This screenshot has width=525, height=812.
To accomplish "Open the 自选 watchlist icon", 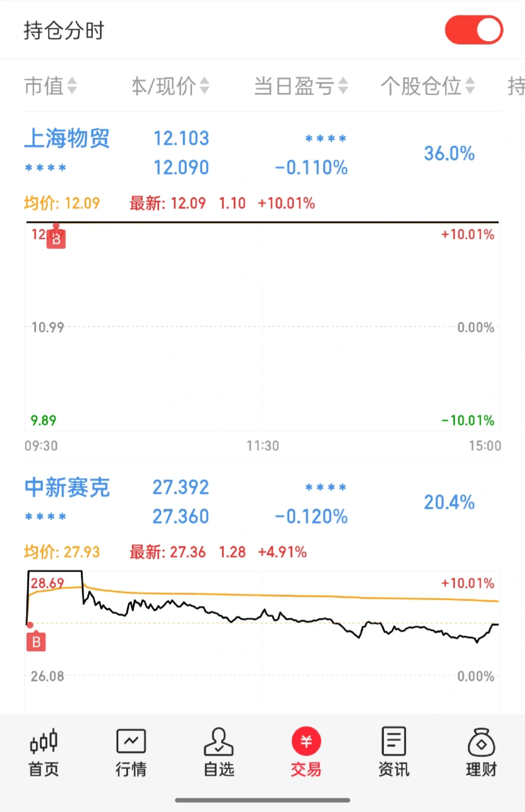I will click(x=219, y=741).
